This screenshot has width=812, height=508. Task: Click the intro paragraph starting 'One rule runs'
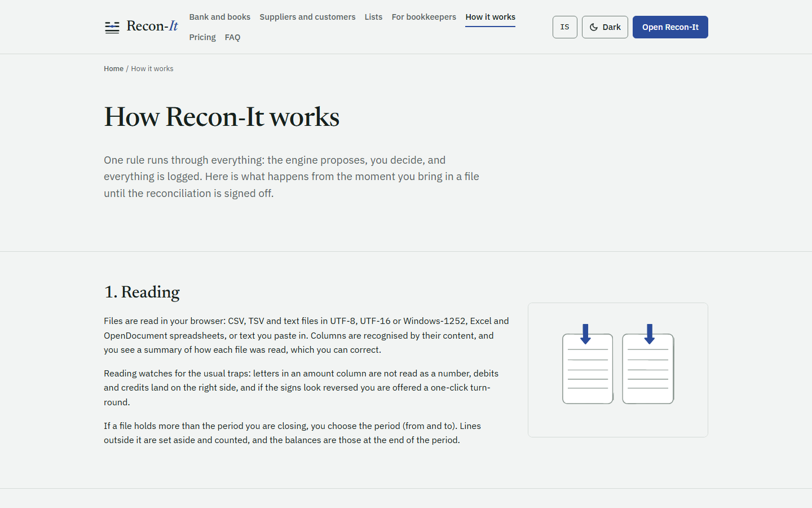tap(292, 177)
